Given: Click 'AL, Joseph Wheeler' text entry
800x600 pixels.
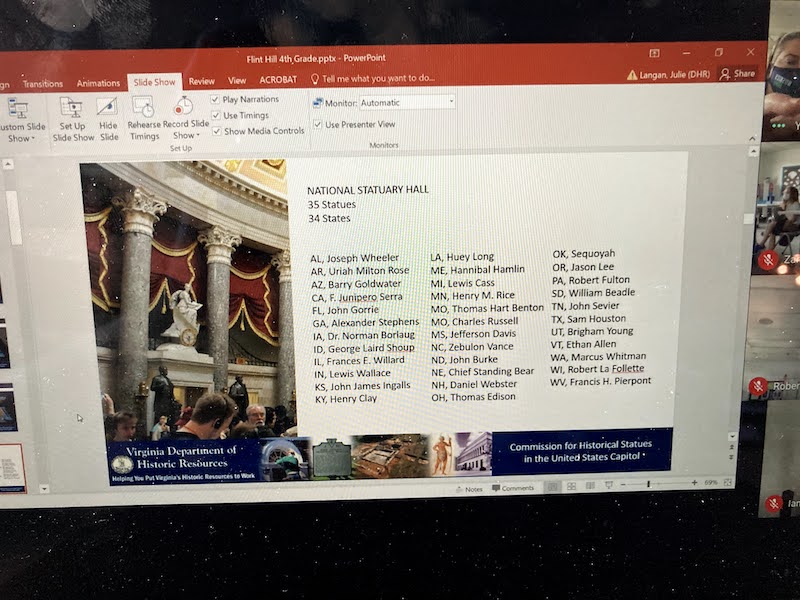Looking at the screenshot, I should point(355,258).
